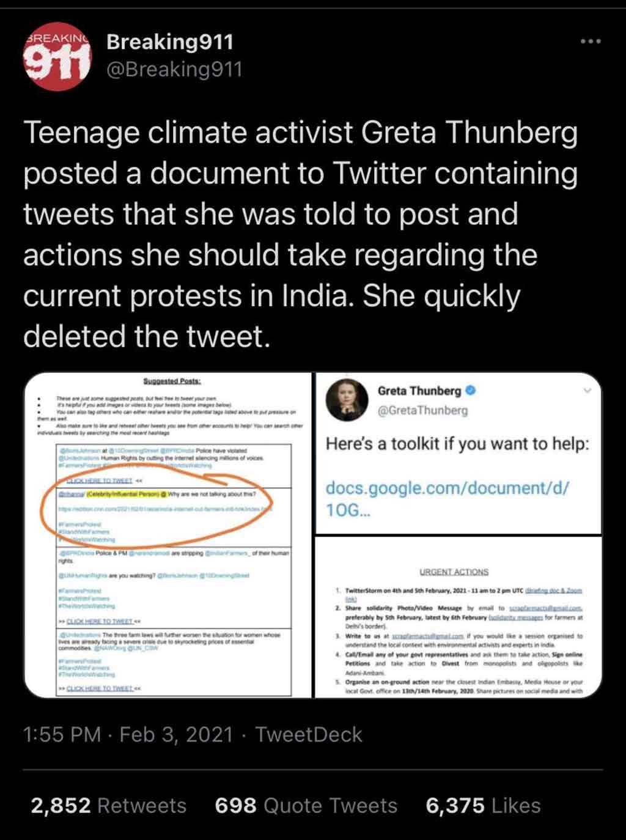Viewport: 626px width, 840px height.
Task: Open the docs.google.com document link
Action: 447,498
